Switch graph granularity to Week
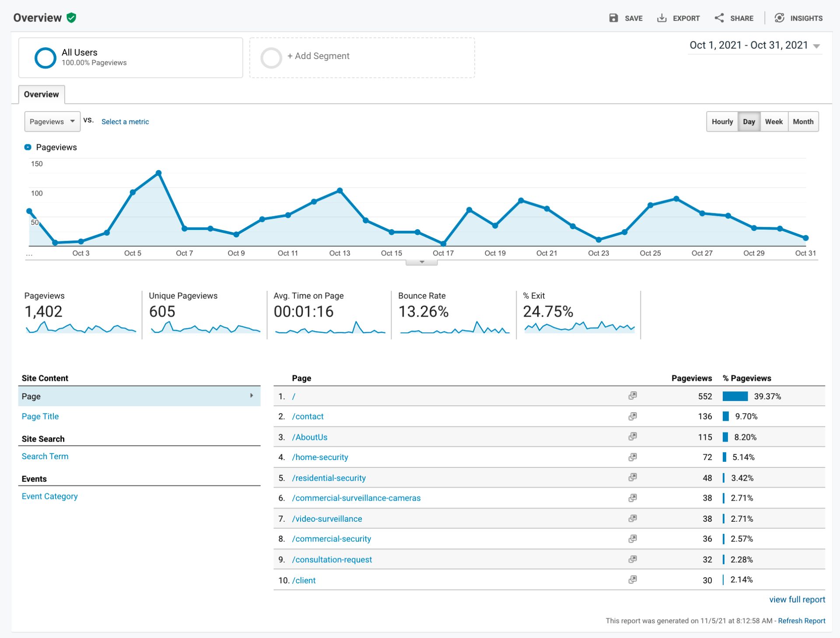Image resolution: width=840 pixels, height=638 pixels. click(773, 122)
